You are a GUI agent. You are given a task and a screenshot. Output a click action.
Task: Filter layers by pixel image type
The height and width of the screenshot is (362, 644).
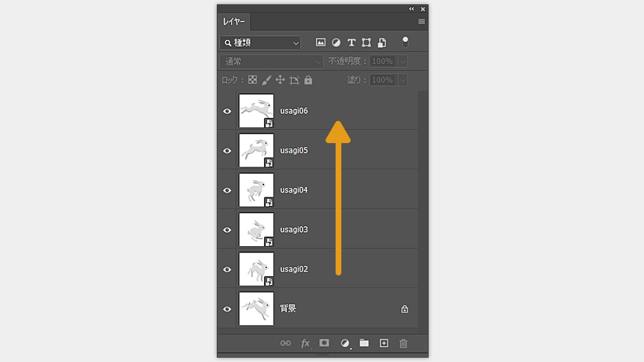coord(321,42)
